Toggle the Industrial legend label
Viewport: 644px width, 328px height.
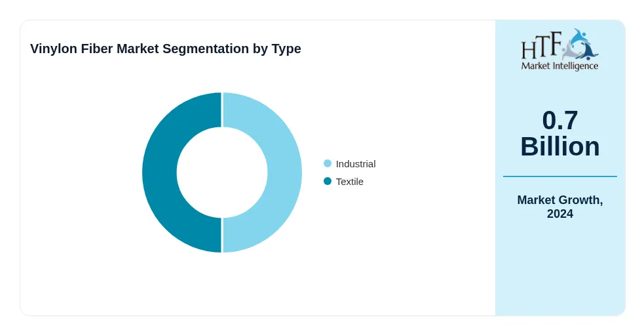click(356, 164)
